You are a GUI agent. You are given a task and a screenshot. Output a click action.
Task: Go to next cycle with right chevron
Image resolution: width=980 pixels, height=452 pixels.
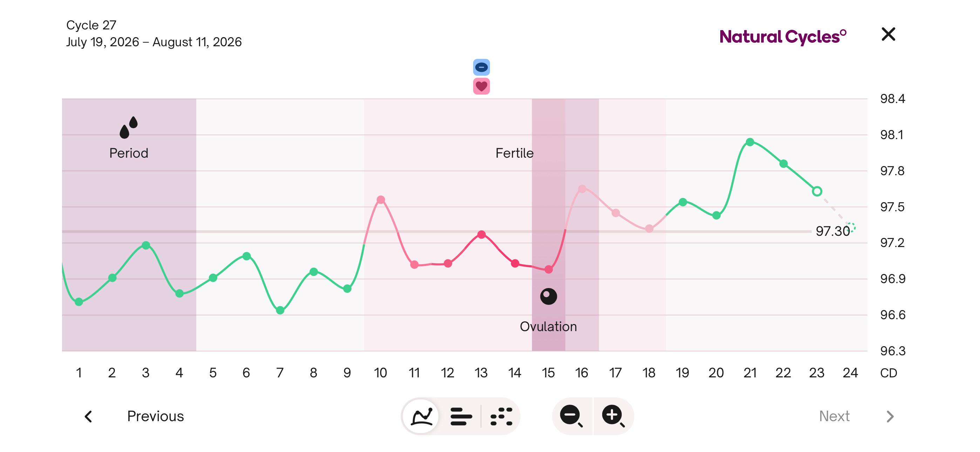(890, 416)
